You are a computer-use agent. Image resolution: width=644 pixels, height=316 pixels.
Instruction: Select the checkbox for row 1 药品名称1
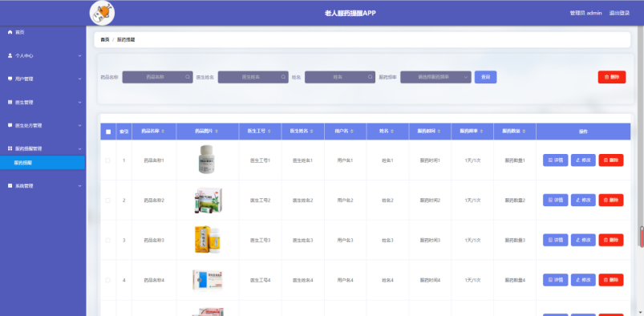pyautogui.click(x=108, y=160)
